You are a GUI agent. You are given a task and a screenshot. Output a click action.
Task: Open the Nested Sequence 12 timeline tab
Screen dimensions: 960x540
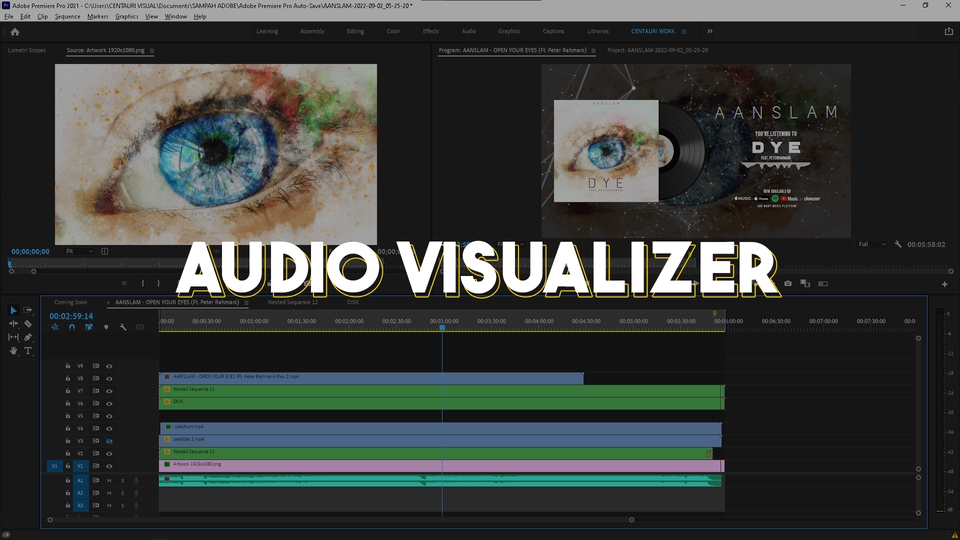pyautogui.click(x=293, y=302)
